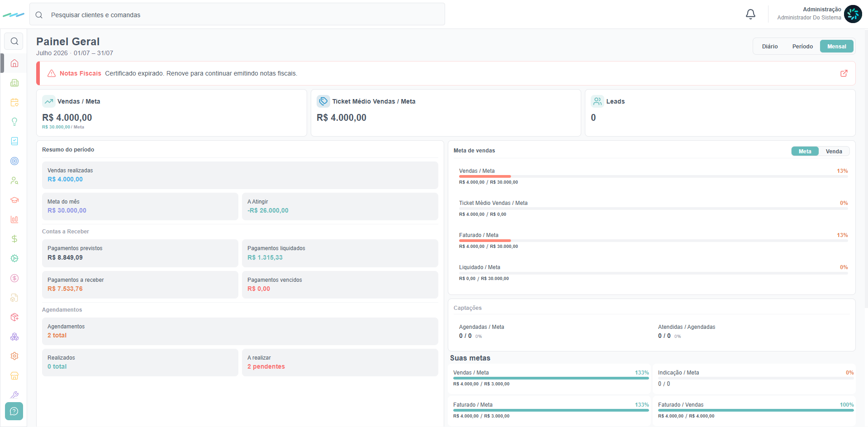
Task: Open the home icon in sidebar
Action: point(14,63)
